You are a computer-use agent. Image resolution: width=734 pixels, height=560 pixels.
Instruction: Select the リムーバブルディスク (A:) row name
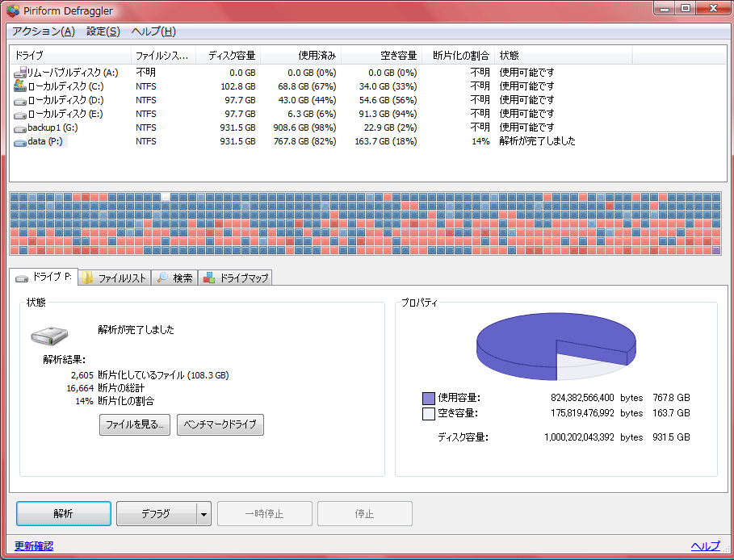[73, 73]
